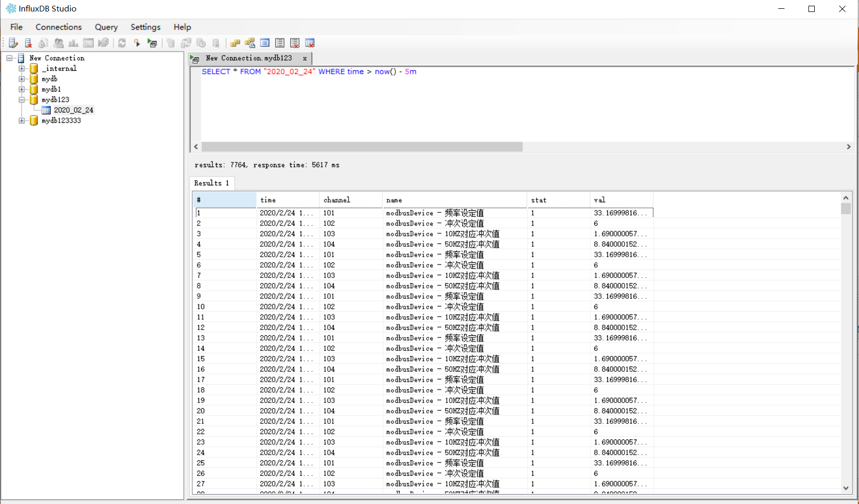
Task: Open the console window icon
Action: [x=88, y=43]
